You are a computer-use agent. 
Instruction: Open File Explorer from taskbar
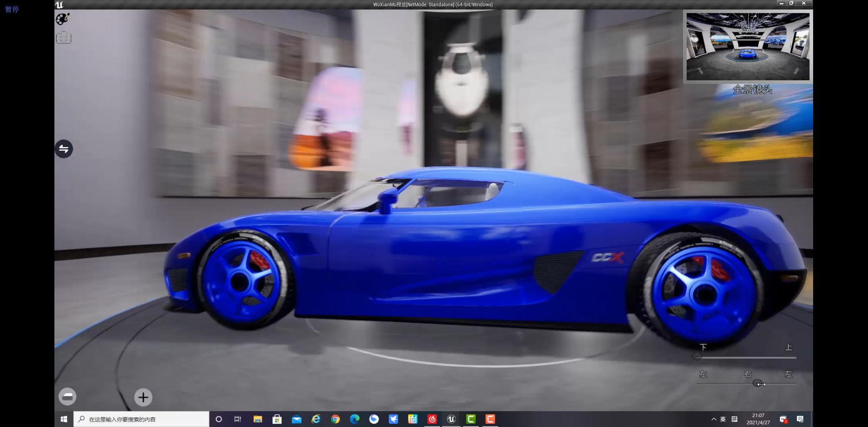(258, 419)
